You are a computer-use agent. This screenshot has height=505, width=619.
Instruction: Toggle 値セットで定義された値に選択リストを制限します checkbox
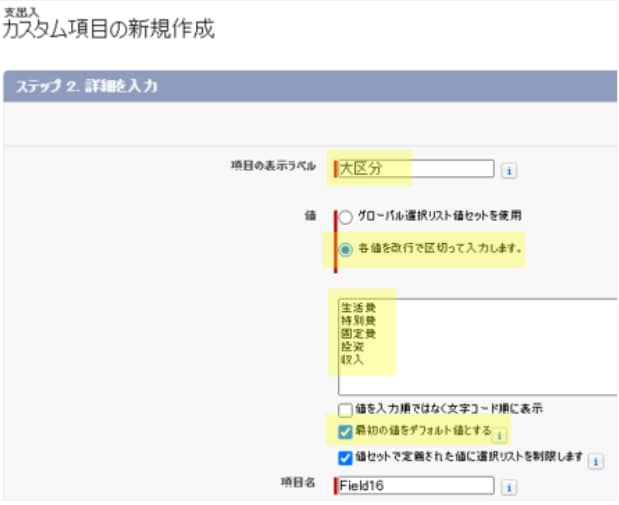point(345,458)
